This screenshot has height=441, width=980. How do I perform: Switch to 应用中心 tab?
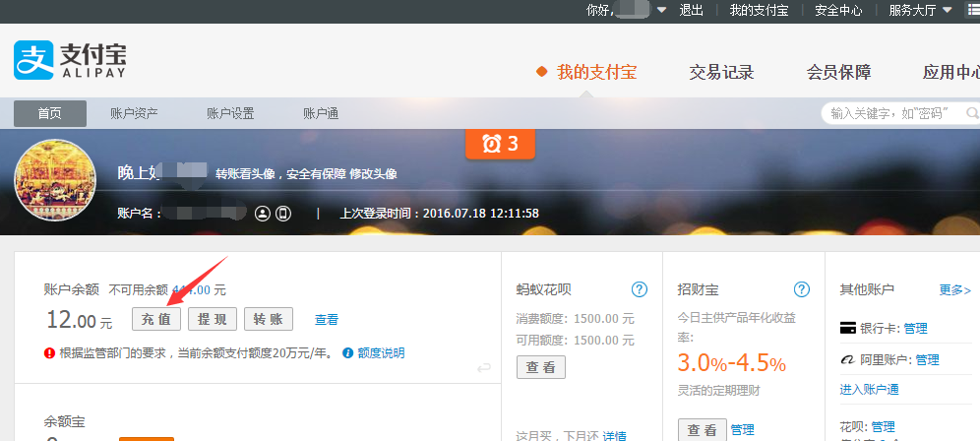[x=951, y=72]
